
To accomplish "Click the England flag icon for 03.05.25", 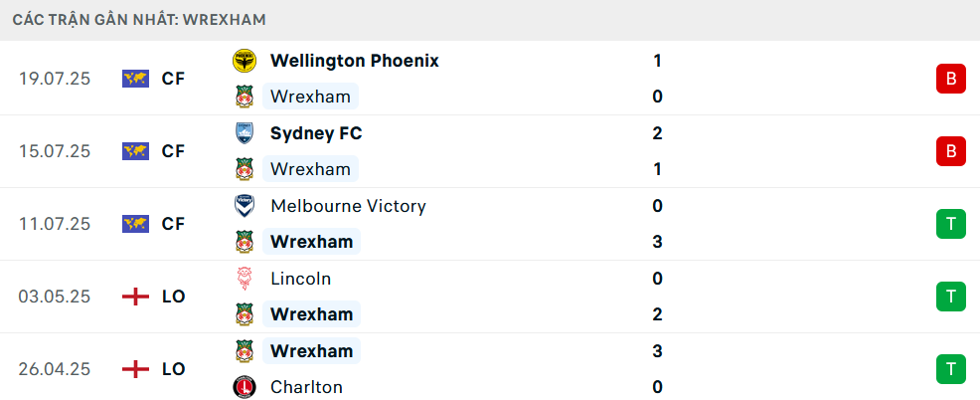I will pos(135,297).
